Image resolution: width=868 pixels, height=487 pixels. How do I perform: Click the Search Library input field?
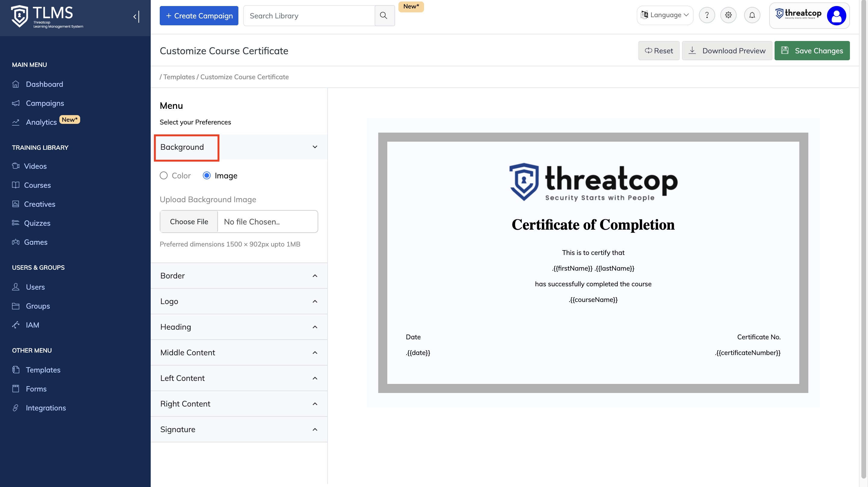point(309,16)
